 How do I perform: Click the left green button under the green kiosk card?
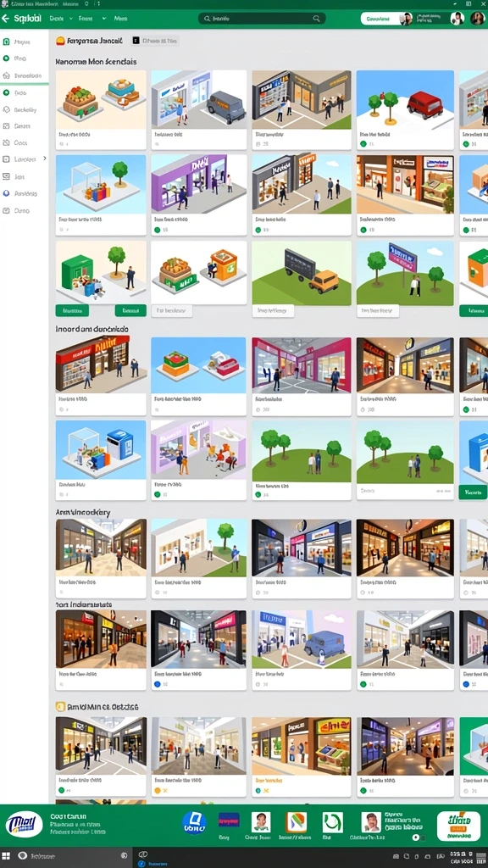click(72, 310)
